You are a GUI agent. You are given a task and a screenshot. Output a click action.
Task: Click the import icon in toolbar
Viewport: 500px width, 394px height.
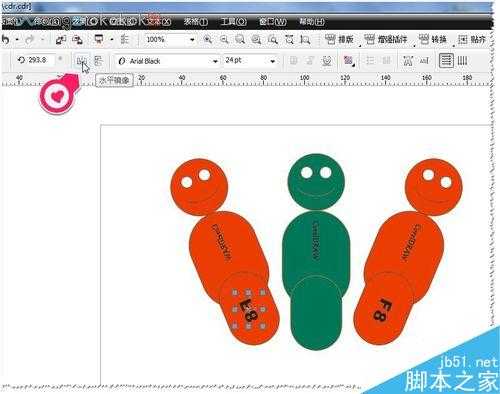click(x=61, y=40)
